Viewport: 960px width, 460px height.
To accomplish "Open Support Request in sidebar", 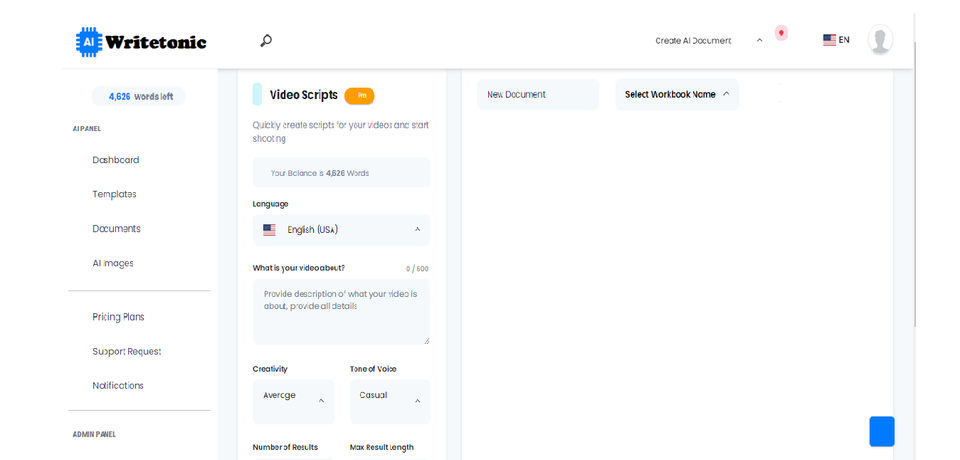I will click(127, 352).
